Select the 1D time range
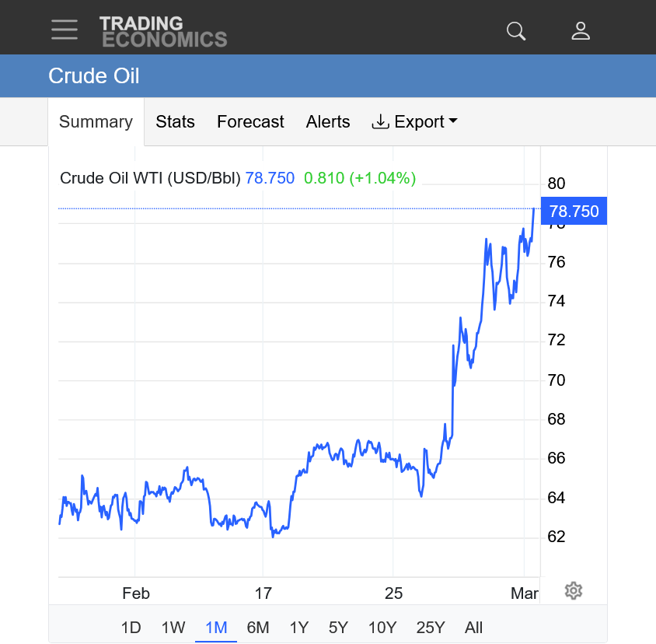 131,627
